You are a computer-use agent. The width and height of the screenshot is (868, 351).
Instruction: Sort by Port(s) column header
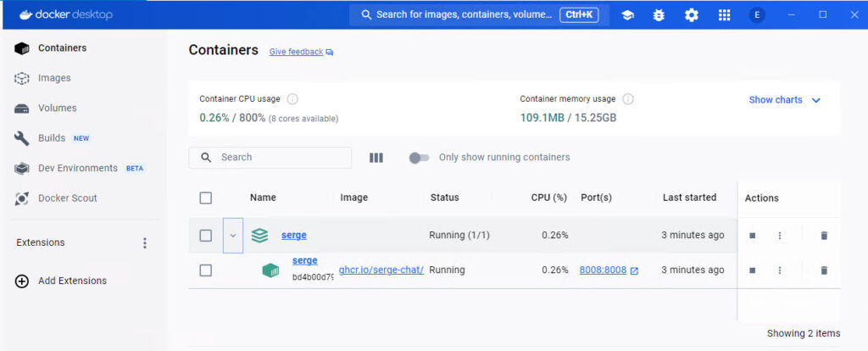[x=596, y=198]
